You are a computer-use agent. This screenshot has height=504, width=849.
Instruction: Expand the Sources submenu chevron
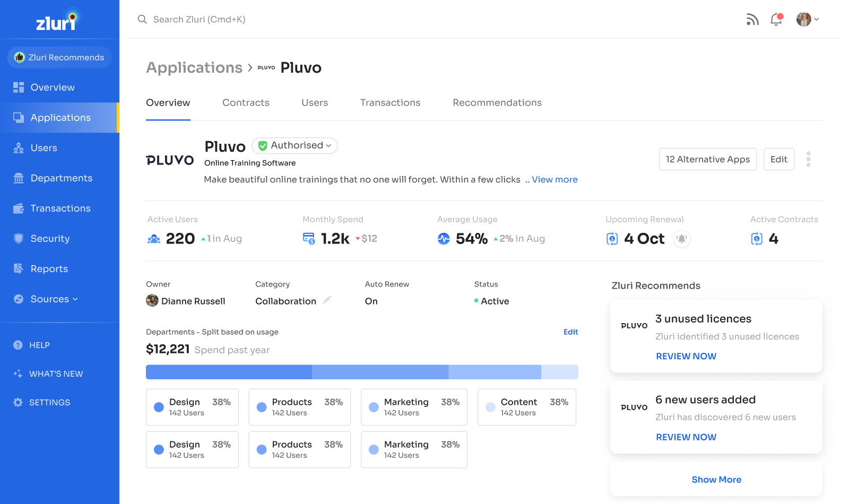[x=75, y=299]
